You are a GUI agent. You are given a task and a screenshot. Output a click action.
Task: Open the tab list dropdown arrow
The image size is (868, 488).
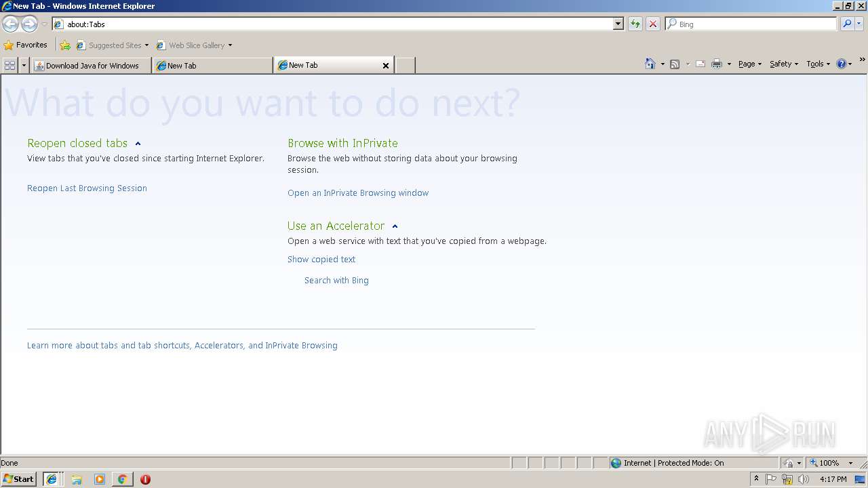[x=24, y=65]
